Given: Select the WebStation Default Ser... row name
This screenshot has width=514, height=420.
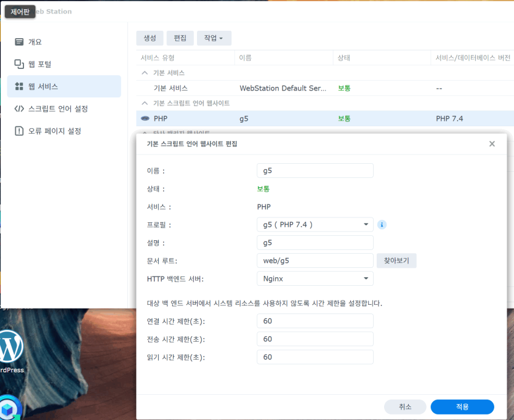Looking at the screenshot, I should (x=283, y=88).
